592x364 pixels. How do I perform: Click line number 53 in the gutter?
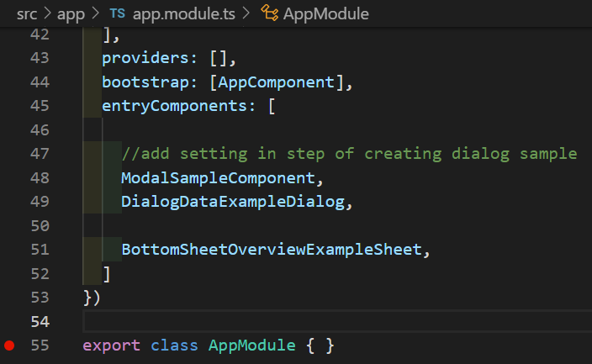point(40,298)
